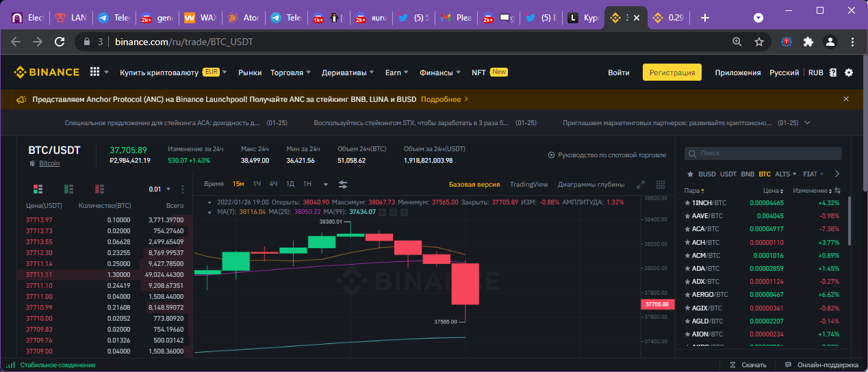868x372 pixels.
Task: Expand Купить криптовалюту menu
Action: coord(173,72)
